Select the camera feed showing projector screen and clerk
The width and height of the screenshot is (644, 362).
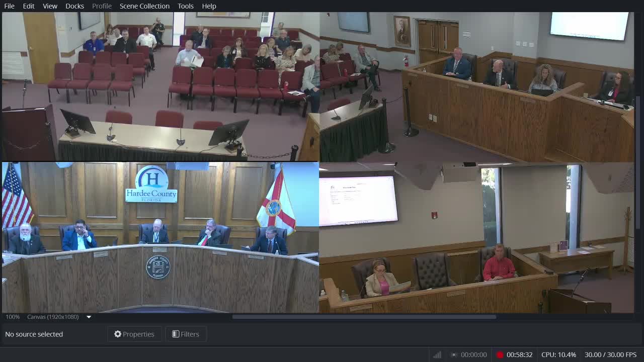(x=477, y=237)
